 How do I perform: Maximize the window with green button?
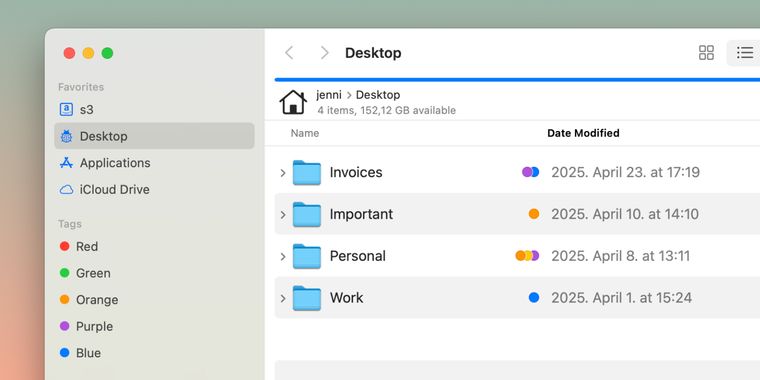click(x=107, y=53)
